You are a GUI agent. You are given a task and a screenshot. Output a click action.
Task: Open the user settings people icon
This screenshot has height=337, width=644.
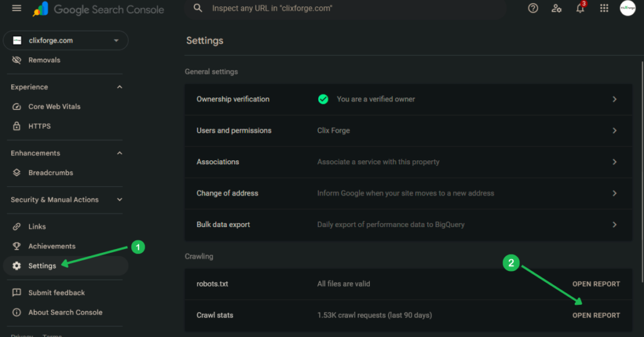(x=556, y=8)
